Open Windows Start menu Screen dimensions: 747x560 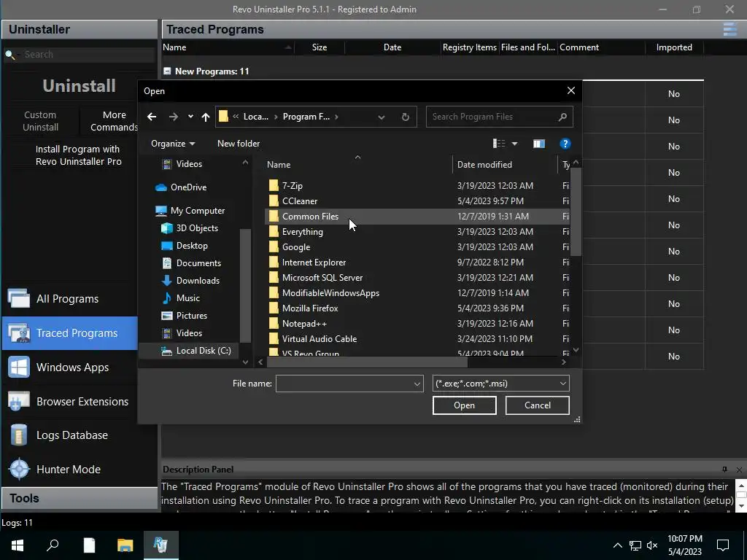point(18,545)
